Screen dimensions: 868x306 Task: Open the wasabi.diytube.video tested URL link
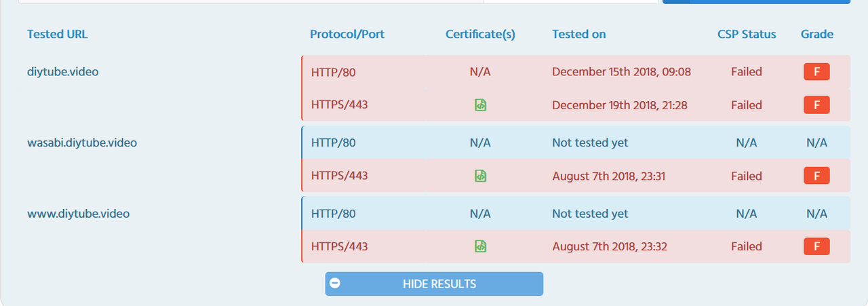(81, 142)
